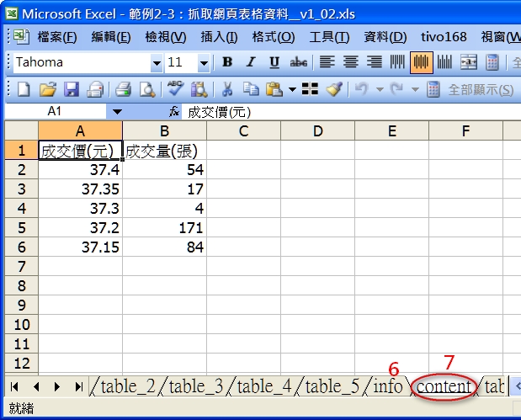The image size is (521, 420).
Task: Open the tivo168 menu
Action: pos(444,37)
